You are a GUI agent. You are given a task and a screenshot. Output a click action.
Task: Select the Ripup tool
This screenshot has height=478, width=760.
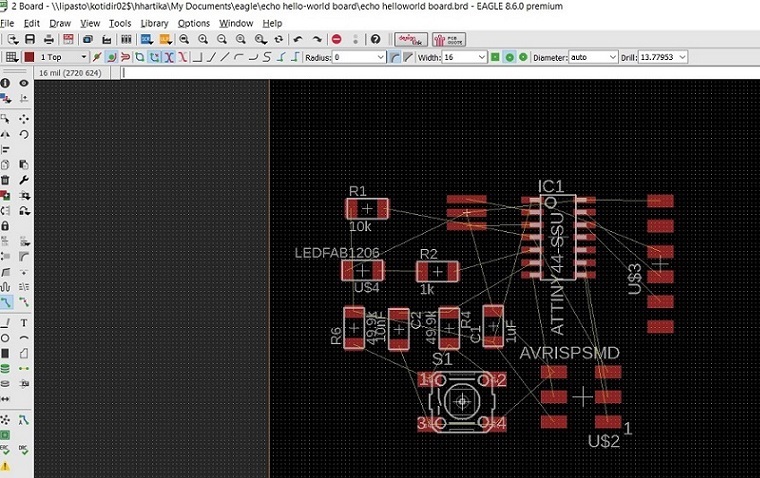click(24, 303)
